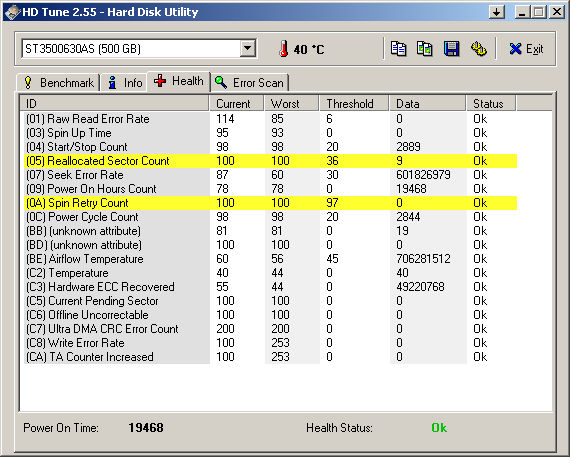Sort by the Worst column header
The height and width of the screenshot is (457, 570).
292,104
